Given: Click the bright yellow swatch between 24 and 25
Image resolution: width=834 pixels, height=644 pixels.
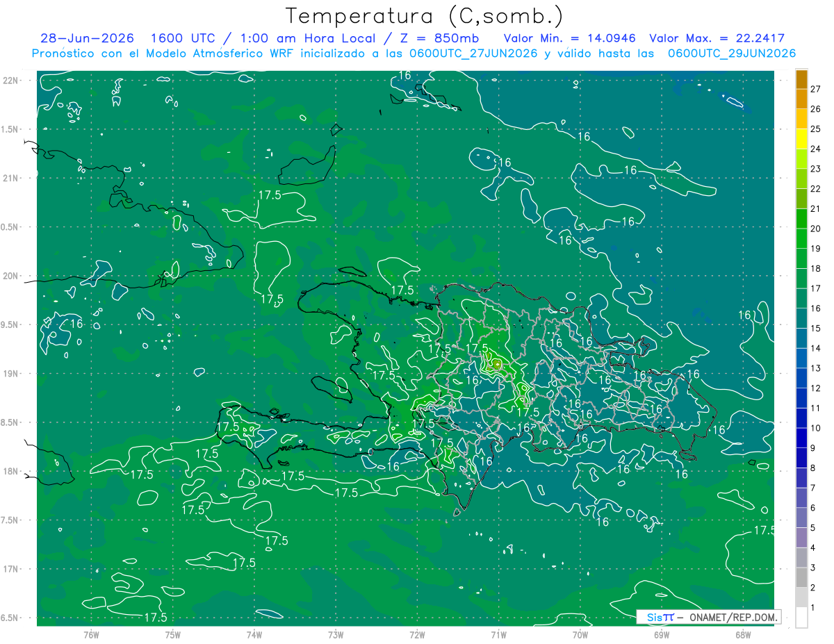Looking at the screenshot, I should 801,138.
